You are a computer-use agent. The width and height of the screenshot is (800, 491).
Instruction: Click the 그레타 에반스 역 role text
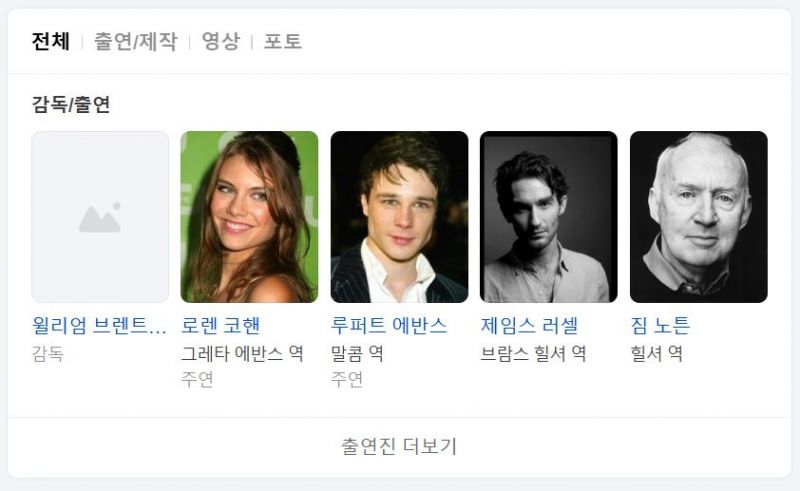pyautogui.click(x=242, y=353)
